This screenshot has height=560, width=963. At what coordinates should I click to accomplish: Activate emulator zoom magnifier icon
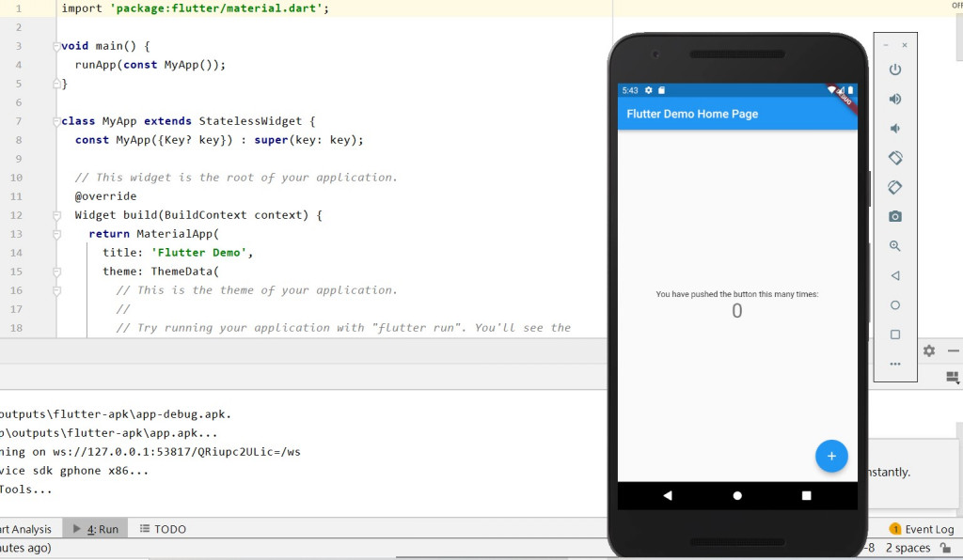[895, 246]
